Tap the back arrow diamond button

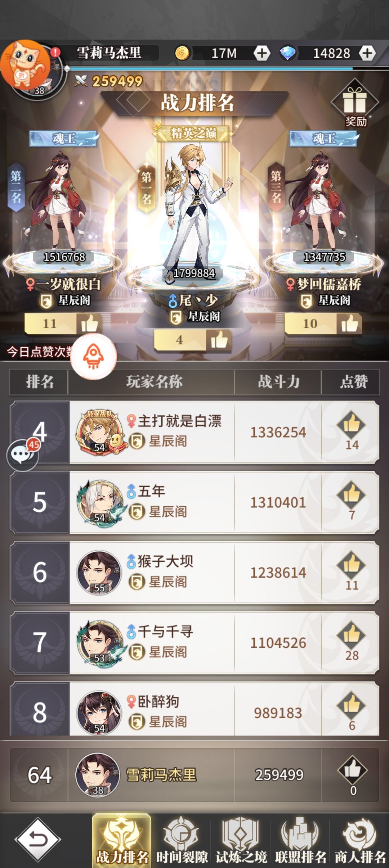click(x=38, y=840)
